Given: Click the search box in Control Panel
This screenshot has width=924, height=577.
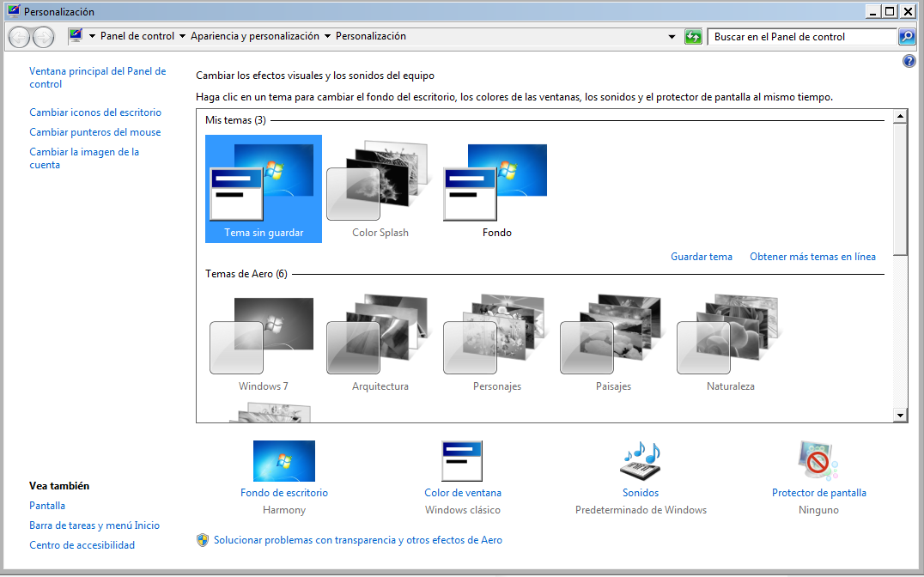Looking at the screenshot, I should click(802, 37).
